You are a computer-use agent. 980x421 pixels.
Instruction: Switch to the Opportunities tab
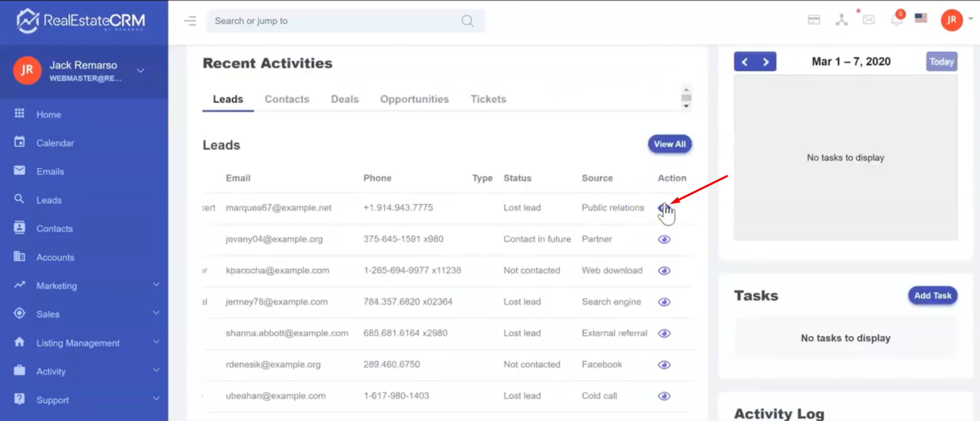[414, 99]
